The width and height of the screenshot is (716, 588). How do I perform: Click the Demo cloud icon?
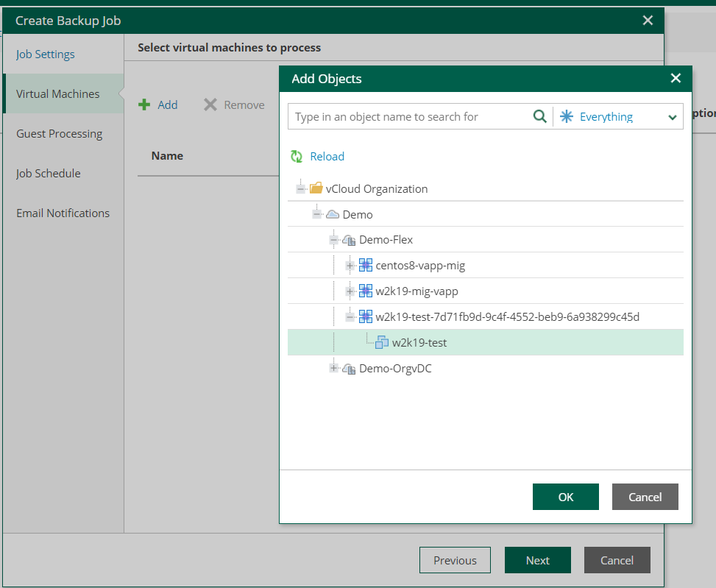[333, 213]
